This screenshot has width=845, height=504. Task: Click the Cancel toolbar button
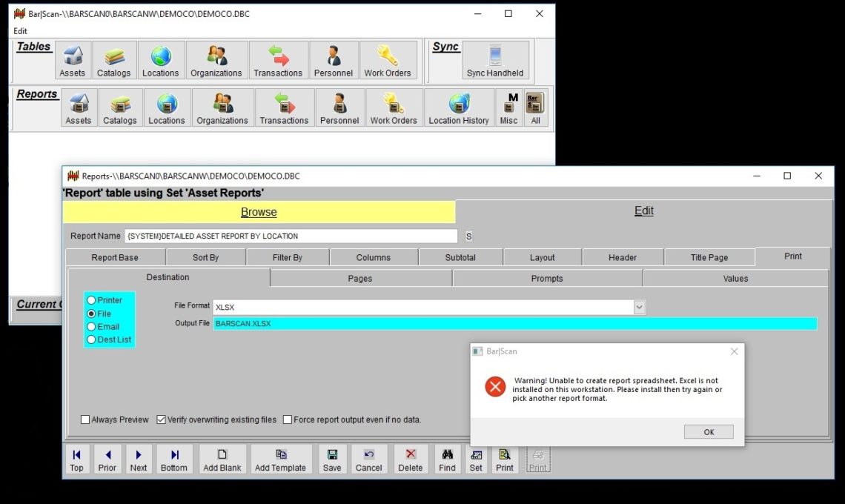click(x=368, y=460)
